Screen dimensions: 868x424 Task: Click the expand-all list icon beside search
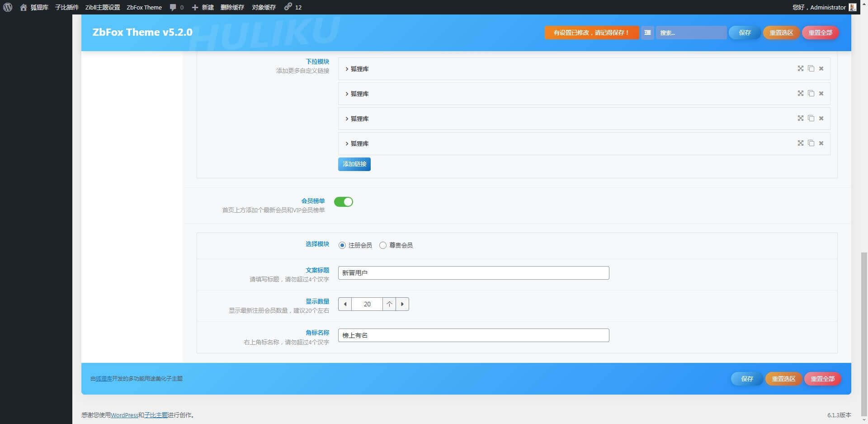[647, 33]
